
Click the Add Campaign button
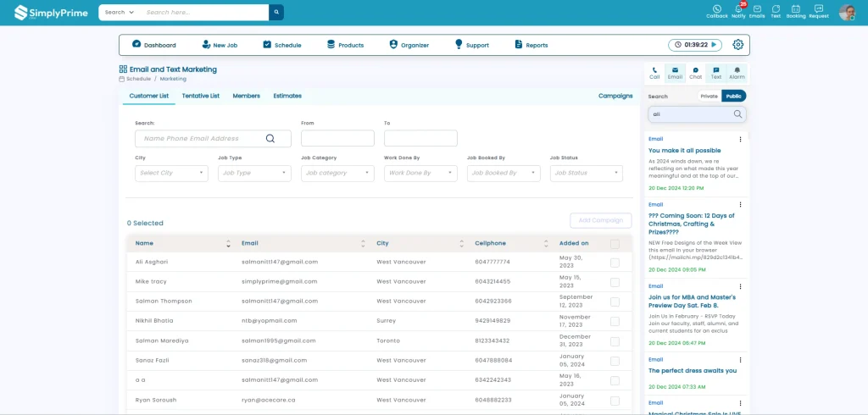[601, 220]
